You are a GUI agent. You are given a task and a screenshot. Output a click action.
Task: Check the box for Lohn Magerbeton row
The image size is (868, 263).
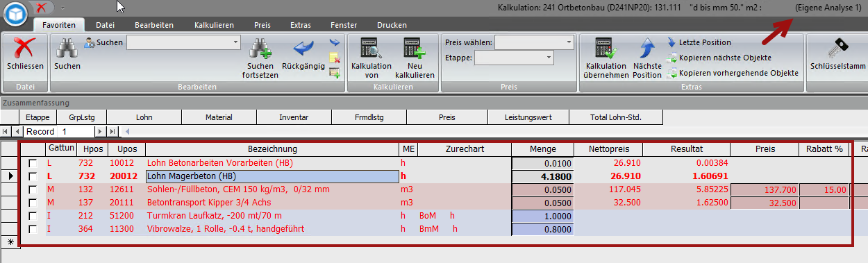(x=32, y=176)
